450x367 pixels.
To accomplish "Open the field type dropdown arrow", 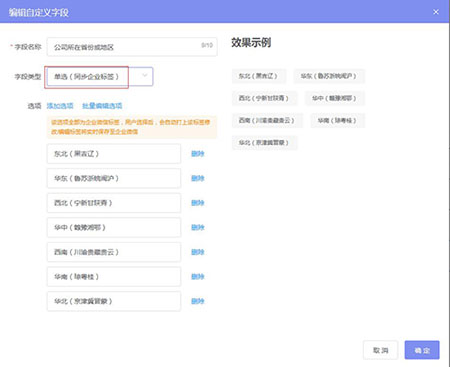I will point(144,76).
